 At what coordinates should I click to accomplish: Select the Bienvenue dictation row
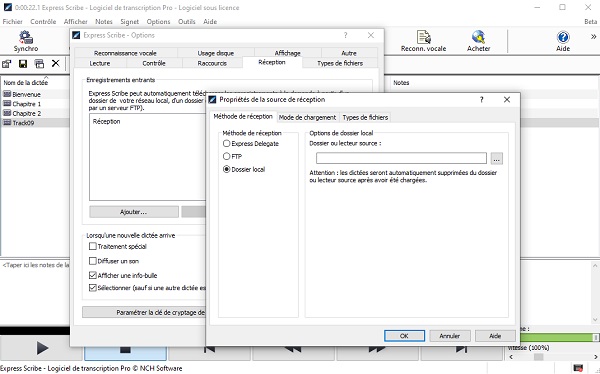pyautogui.click(x=35, y=94)
